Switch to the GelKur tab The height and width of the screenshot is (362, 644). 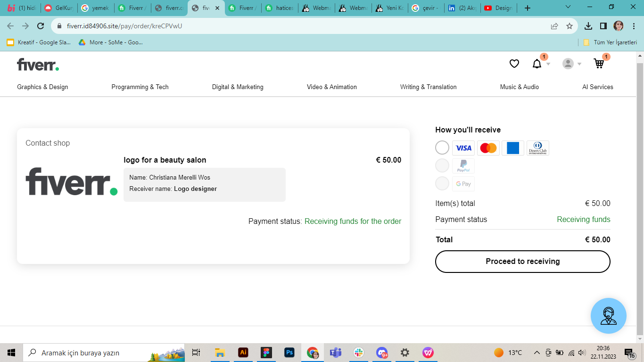pyautogui.click(x=58, y=8)
